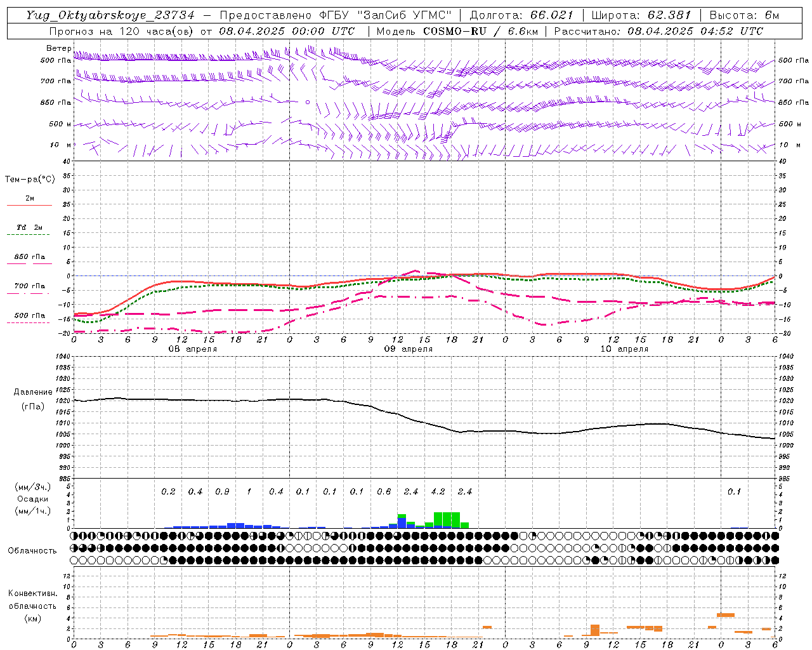This screenshot has height=650, width=812.
Task: Click the 4.2 precipitation value
Action: (x=438, y=491)
